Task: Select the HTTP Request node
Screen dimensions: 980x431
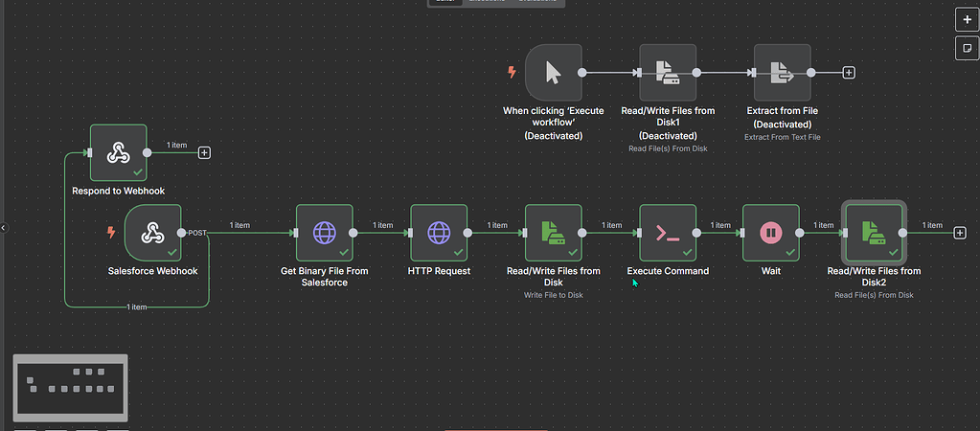Action: click(439, 232)
